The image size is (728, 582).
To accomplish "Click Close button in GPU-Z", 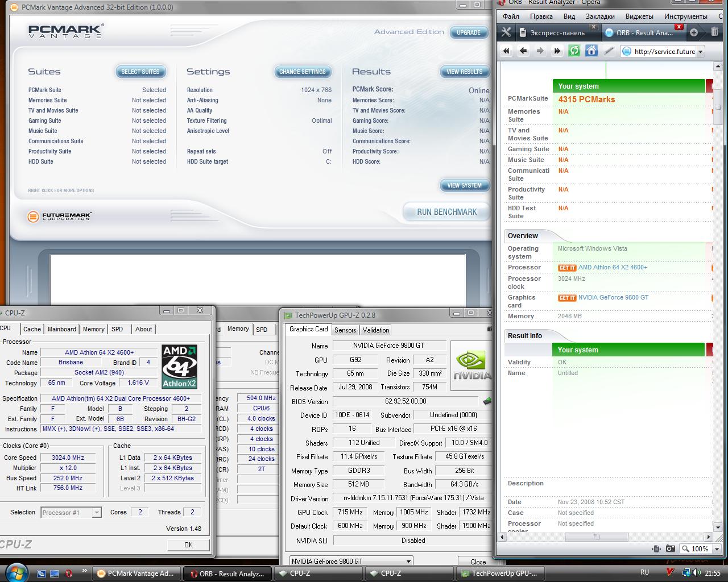I will pos(478,562).
